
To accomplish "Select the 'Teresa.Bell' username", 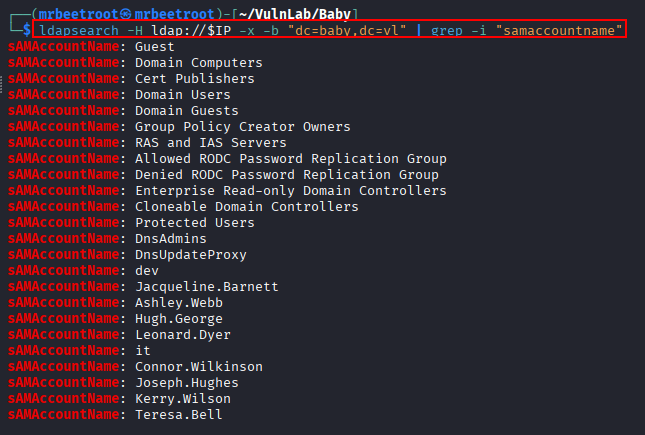I will coord(179,414).
